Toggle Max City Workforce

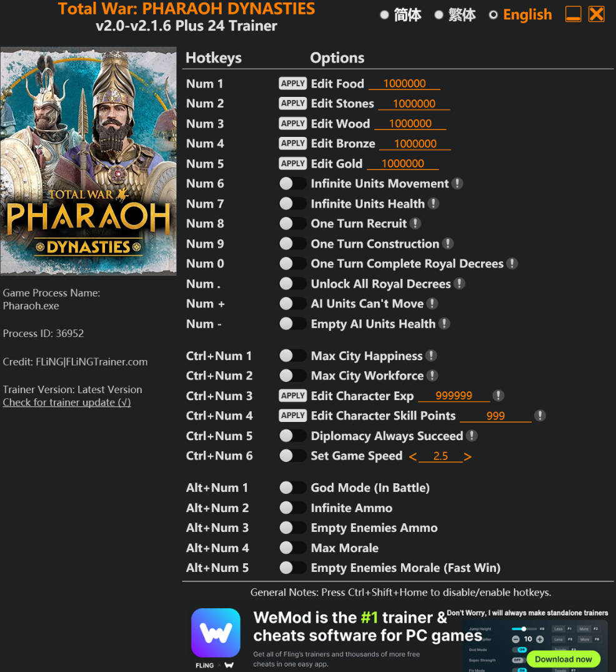292,376
